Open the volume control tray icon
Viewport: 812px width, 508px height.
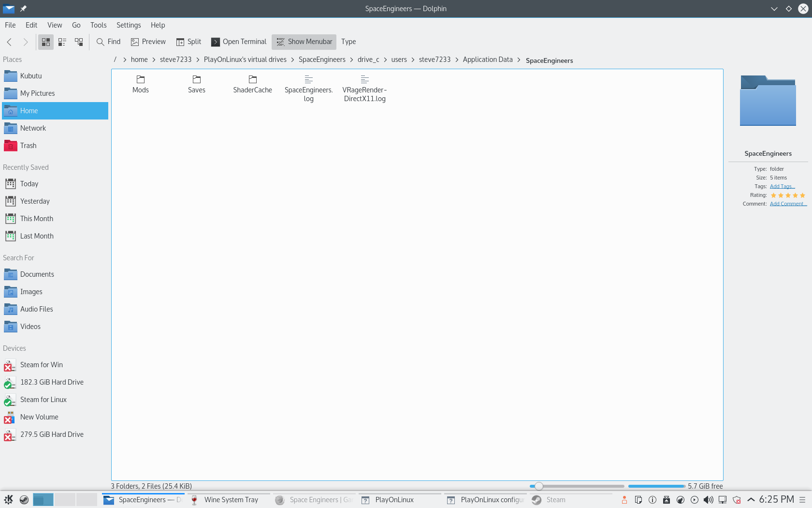pyautogui.click(x=709, y=500)
